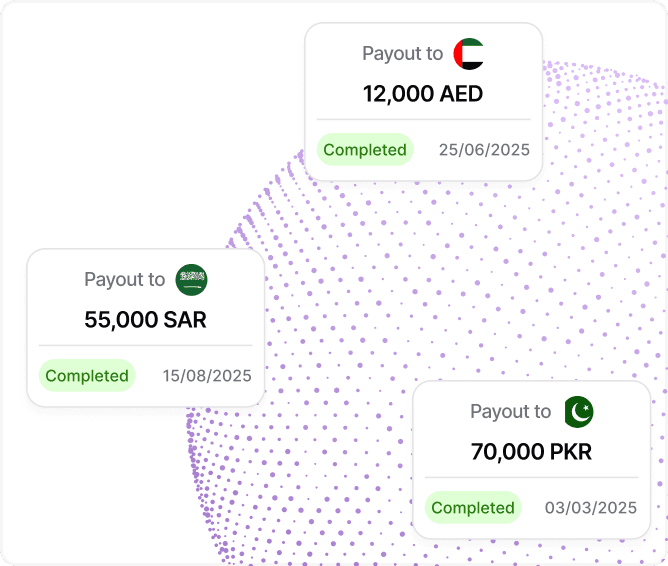
Task: Click the SAR payout card divider line
Action: pyautogui.click(x=146, y=345)
